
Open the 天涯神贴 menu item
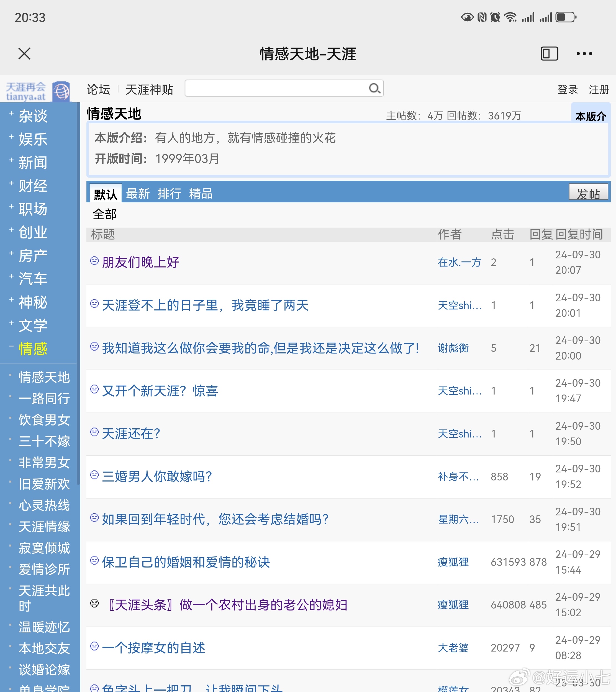click(149, 89)
